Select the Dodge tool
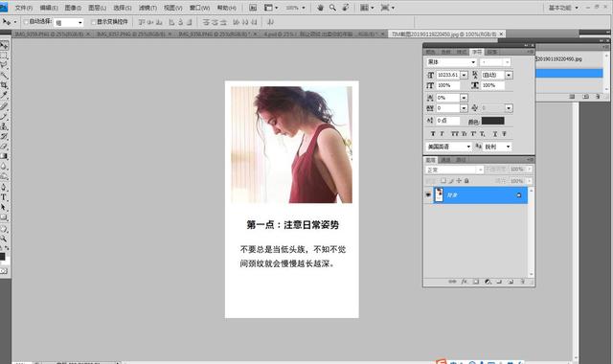 [x=4, y=176]
